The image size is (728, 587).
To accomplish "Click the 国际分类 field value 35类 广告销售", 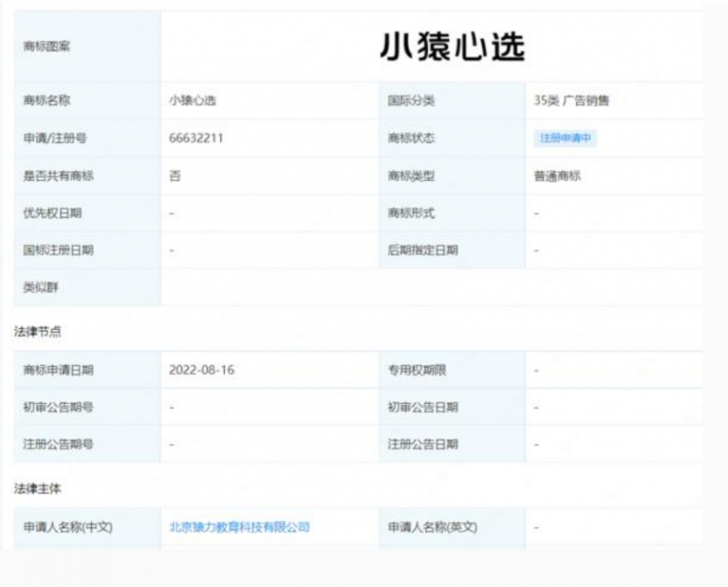I will click(564, 101).
